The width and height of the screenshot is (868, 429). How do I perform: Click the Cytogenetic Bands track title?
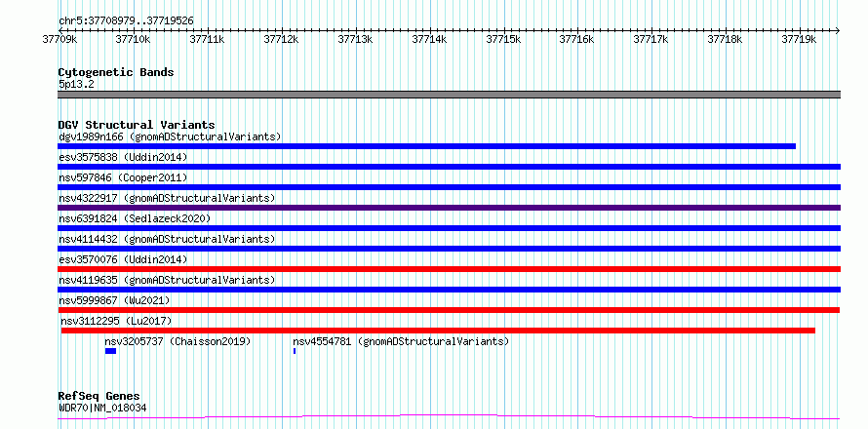click(116, 72)
